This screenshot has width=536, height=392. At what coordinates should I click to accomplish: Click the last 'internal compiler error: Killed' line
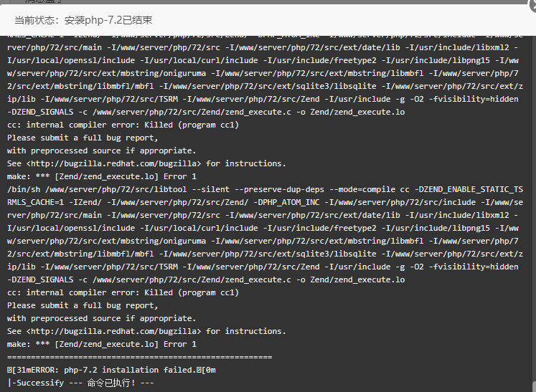click(x=123, y=292)
